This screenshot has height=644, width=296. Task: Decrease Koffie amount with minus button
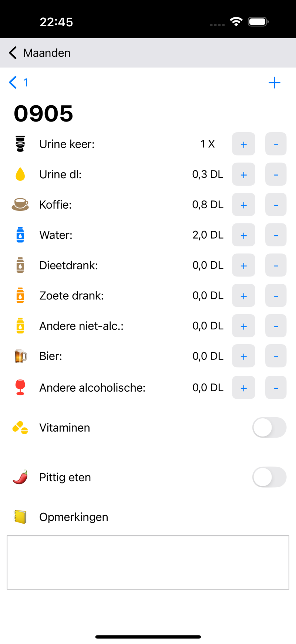click(276, 205)
